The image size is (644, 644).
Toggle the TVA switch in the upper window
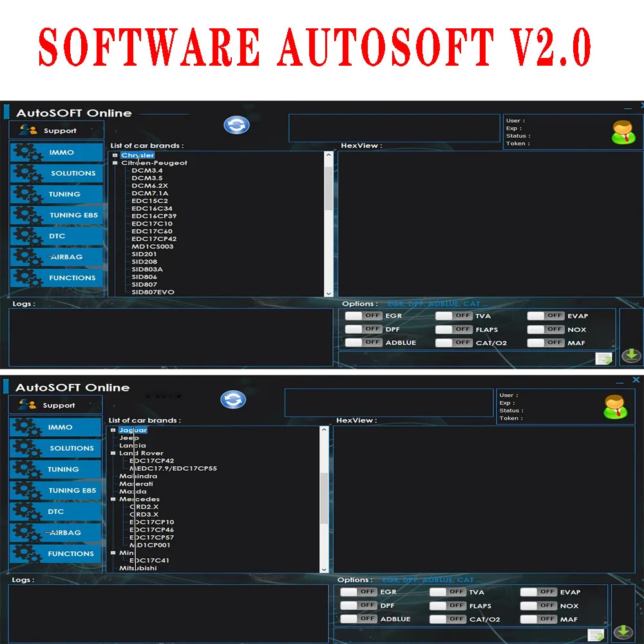[454, 316]
